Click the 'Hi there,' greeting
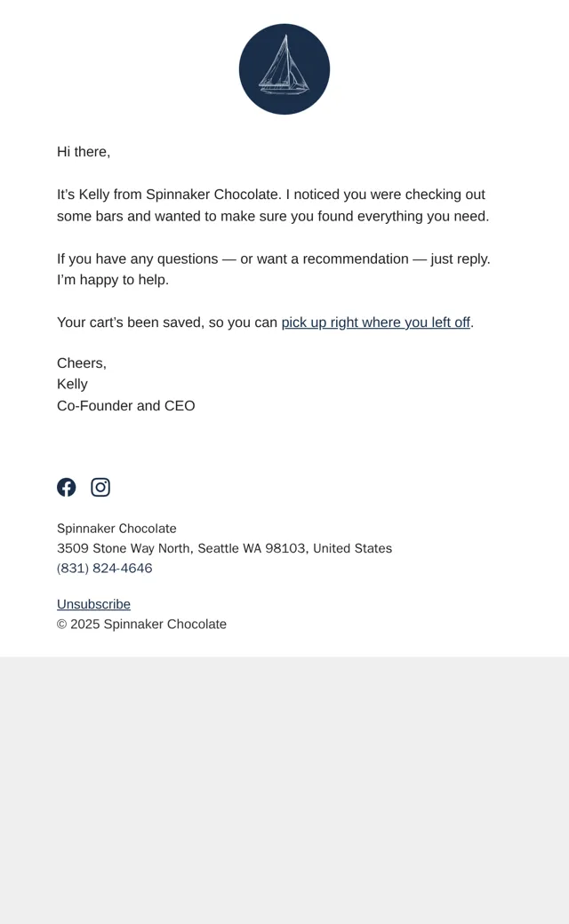 (84, 151)
